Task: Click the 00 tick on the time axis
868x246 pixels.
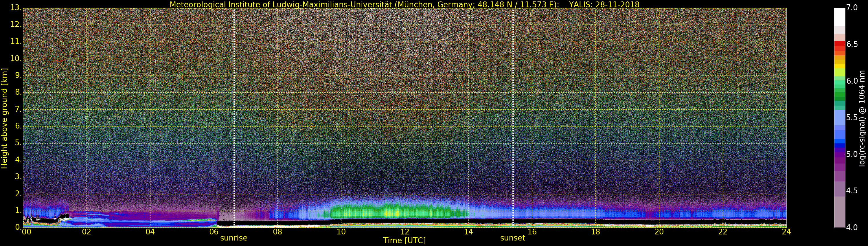Action: tap(27, 232)
